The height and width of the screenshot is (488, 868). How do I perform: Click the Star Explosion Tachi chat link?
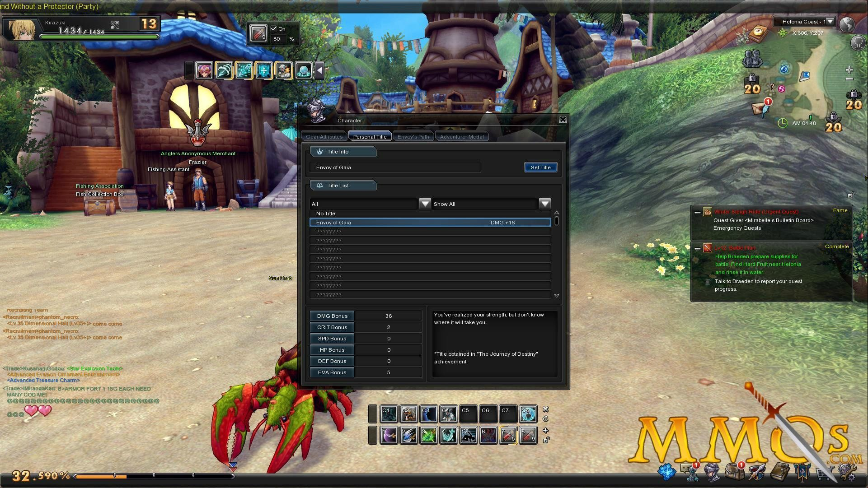click(94, 369)
